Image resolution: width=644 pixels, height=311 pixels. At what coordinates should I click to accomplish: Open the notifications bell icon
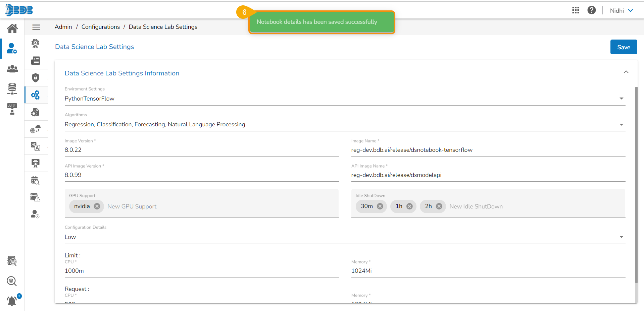[12, 301]
